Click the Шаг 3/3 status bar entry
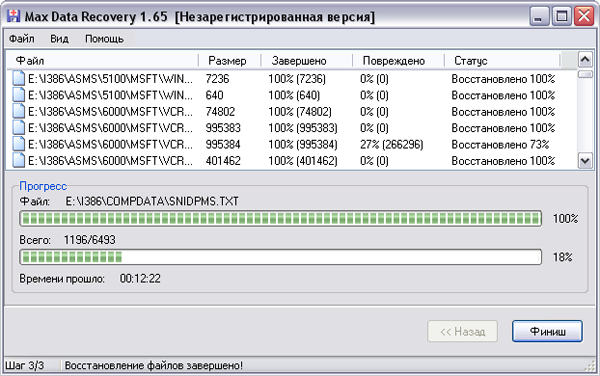The height and width of the screenshot is (376, 600). pyautogui.click(x=24, y=365)
